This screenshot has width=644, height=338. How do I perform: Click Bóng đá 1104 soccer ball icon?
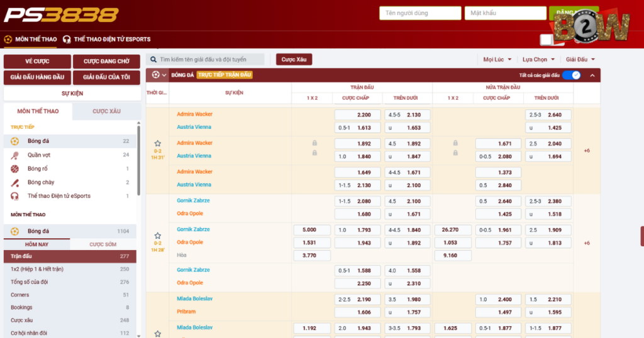click(x=15, y=231)
